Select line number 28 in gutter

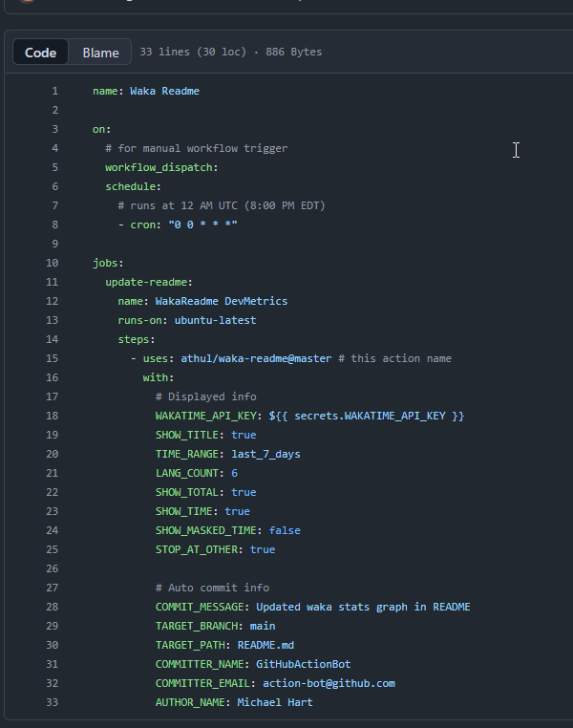click(x=53, y=607)
